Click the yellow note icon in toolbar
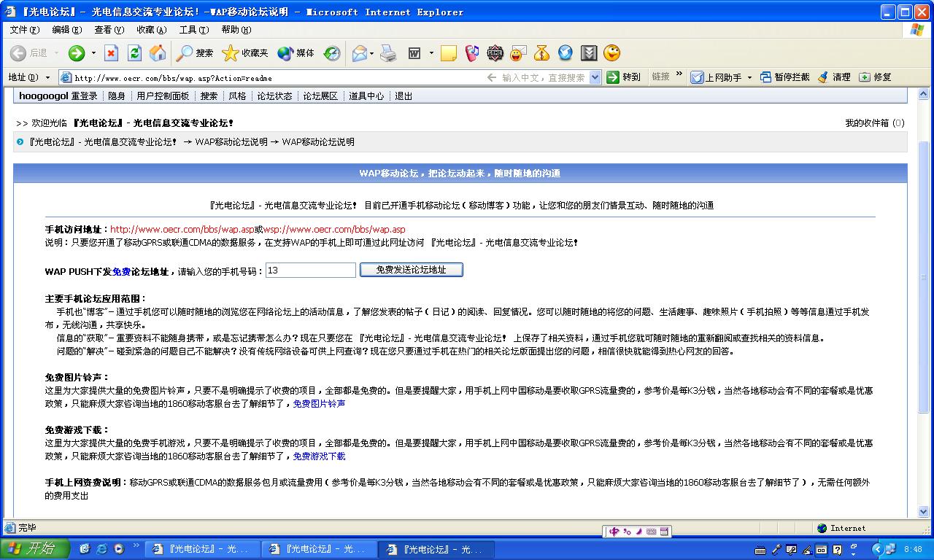The height and width of the screenshot is (560, 934). click(x=449, y=53)
